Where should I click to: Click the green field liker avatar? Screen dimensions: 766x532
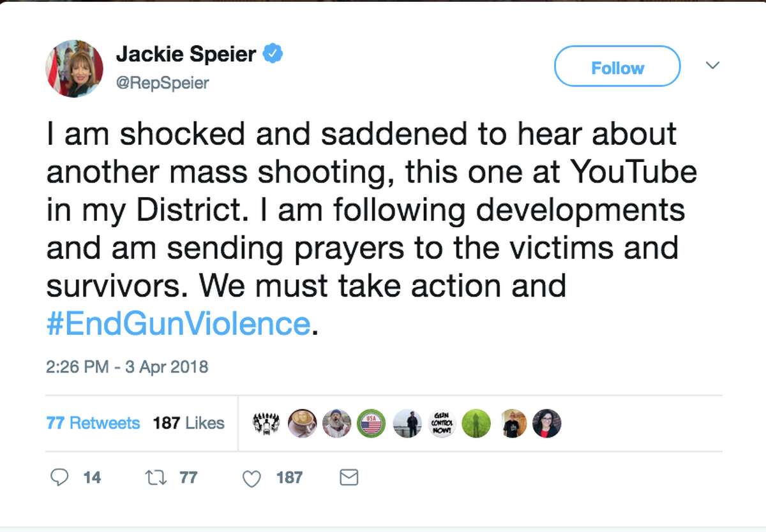click(476, 423)
